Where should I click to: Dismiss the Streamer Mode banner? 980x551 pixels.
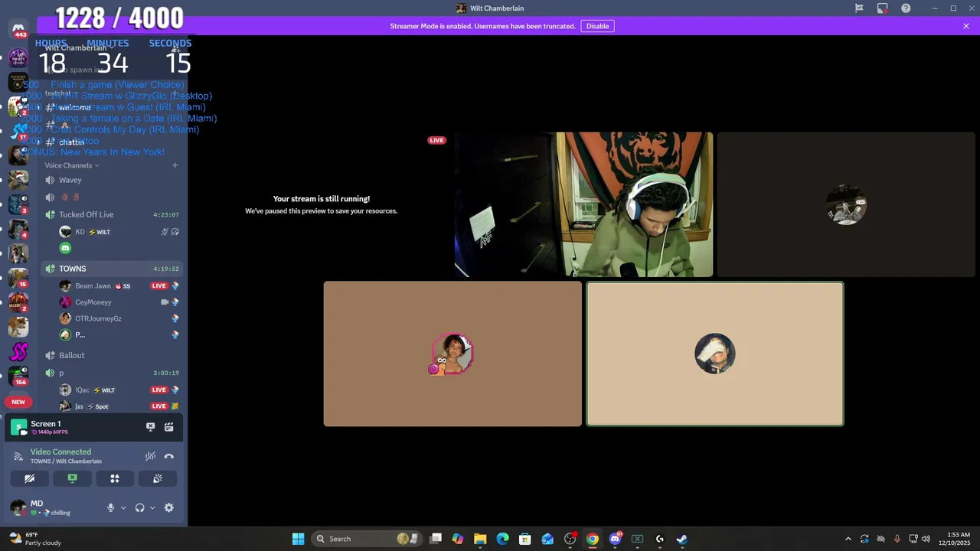966,26
